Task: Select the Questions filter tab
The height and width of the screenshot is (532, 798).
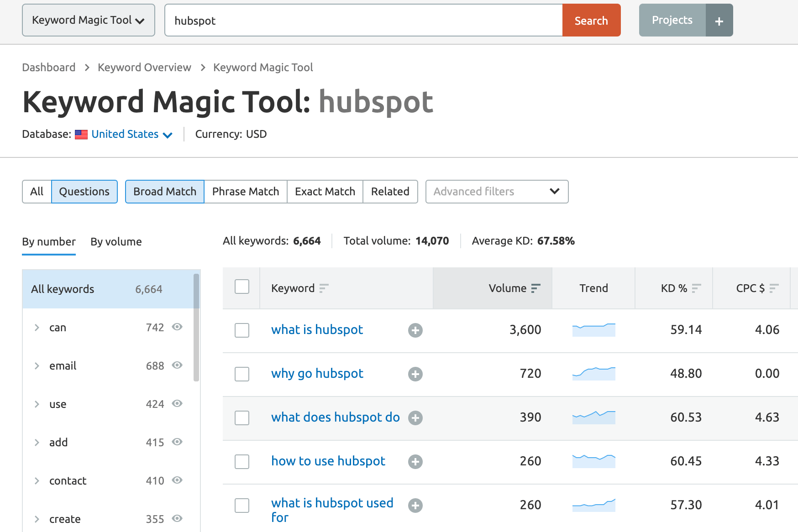Action: [x=84, y=192]
